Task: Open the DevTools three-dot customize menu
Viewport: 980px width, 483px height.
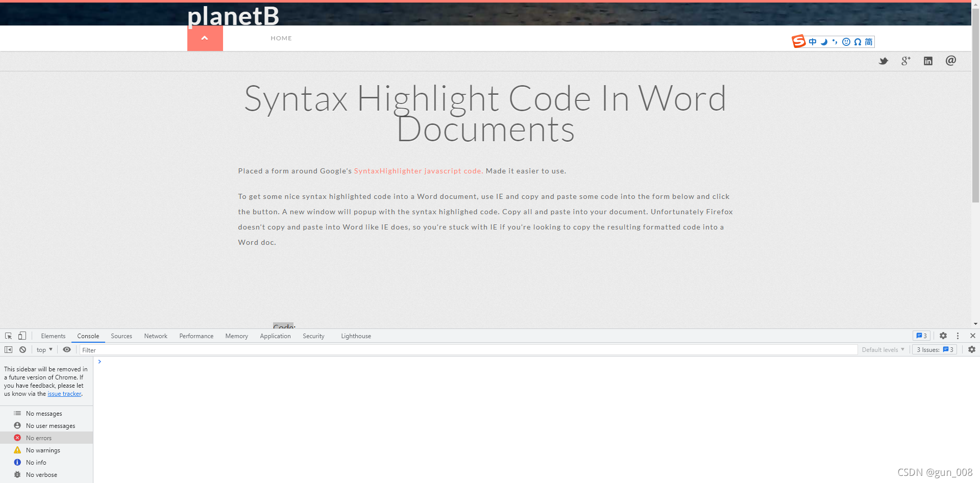Action: point(958,336)
